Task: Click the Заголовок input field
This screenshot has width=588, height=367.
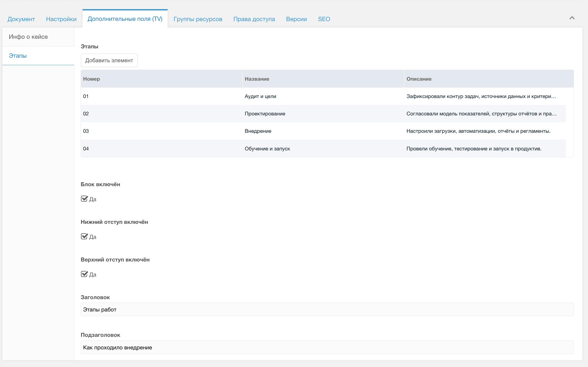Action: tap(327, 309)
